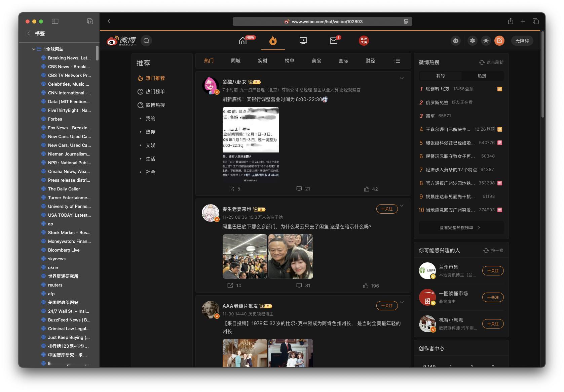Switch to the 国际 tab
Viewport: 564px width, 392px height.
[343, 61]
